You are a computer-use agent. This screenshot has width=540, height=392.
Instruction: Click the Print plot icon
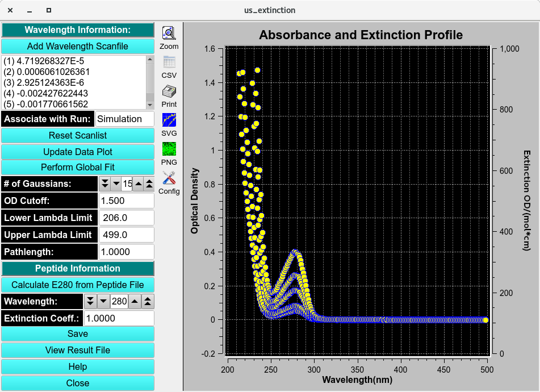point(169,95)
